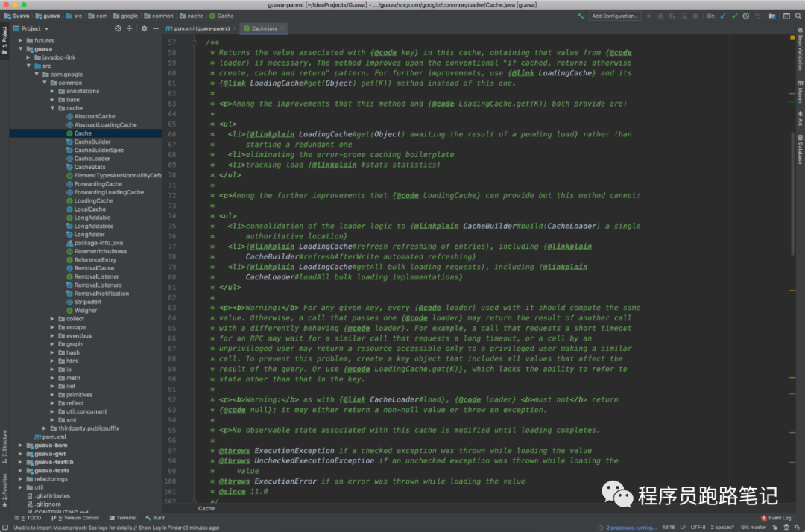Expand the collect package

pyautogui.click(x=52, y=319)
